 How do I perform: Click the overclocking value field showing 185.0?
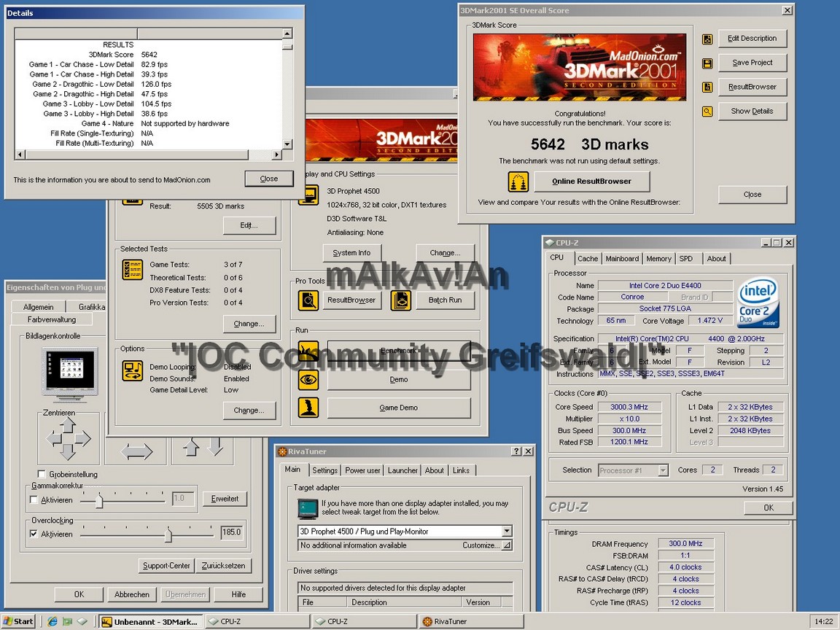pos(231,532)
